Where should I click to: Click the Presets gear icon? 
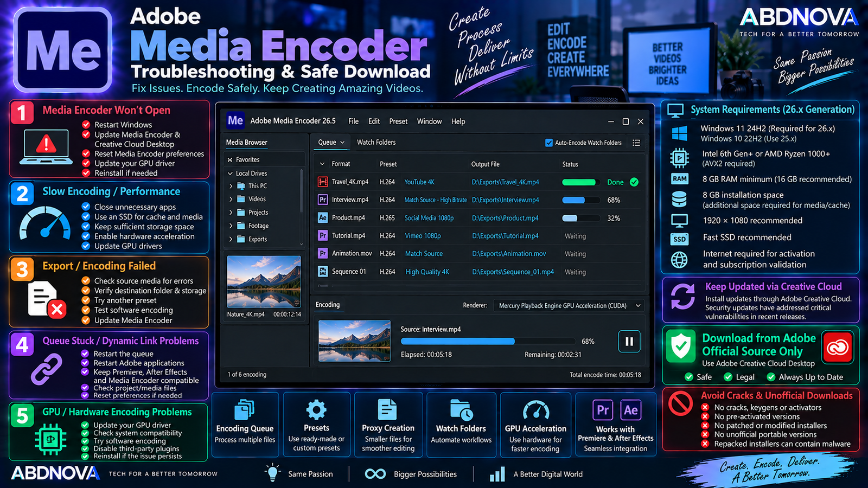(x=316, y=410)
